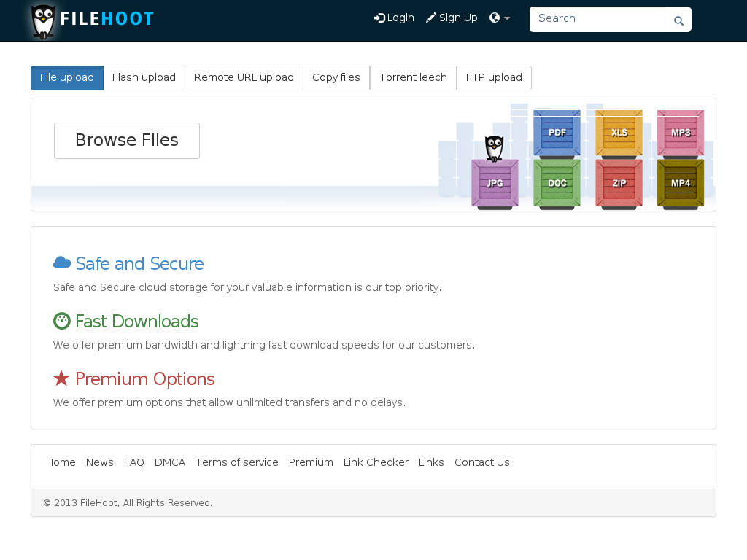Click the owl sitting on JPG crate
The width and height of the screenshot is (747, 560).
click(494, 149)
